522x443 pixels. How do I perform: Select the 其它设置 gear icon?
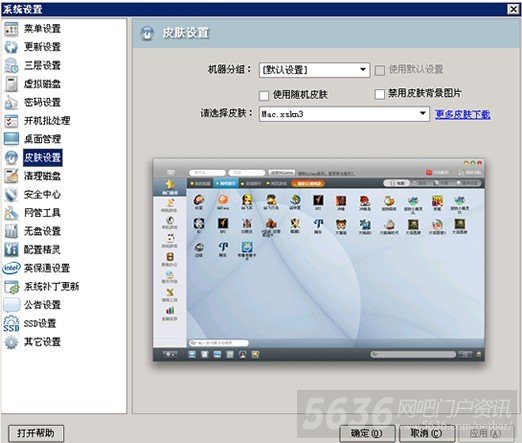(x=11, y=342)
